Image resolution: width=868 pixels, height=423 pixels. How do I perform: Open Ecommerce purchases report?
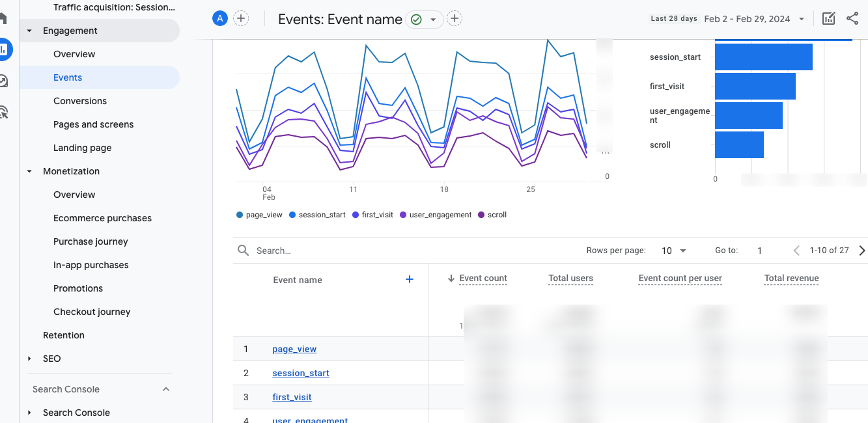pos(102,218)
